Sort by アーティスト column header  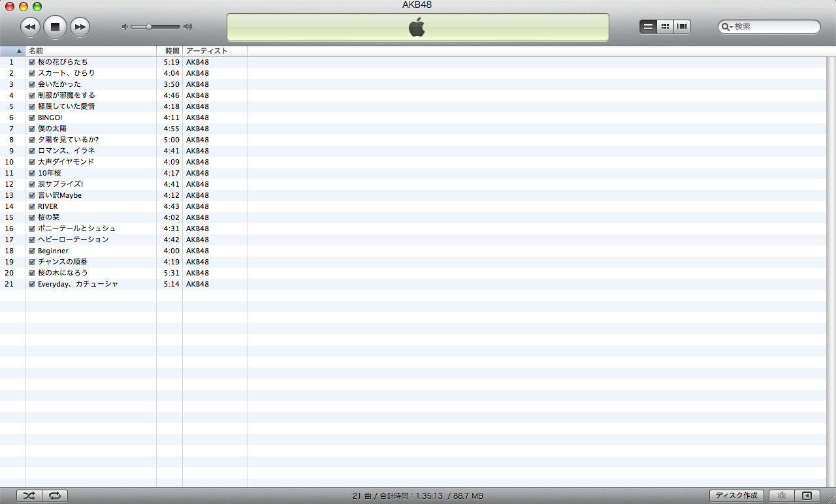216,51
